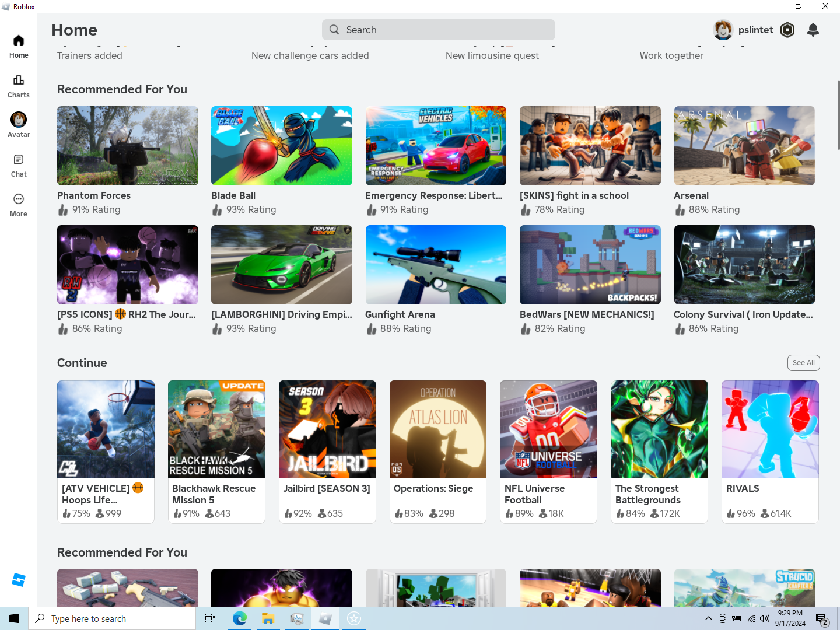Click the Blade Ball title link
This screenshot has height=630, width=840.
tap(233, 195)
